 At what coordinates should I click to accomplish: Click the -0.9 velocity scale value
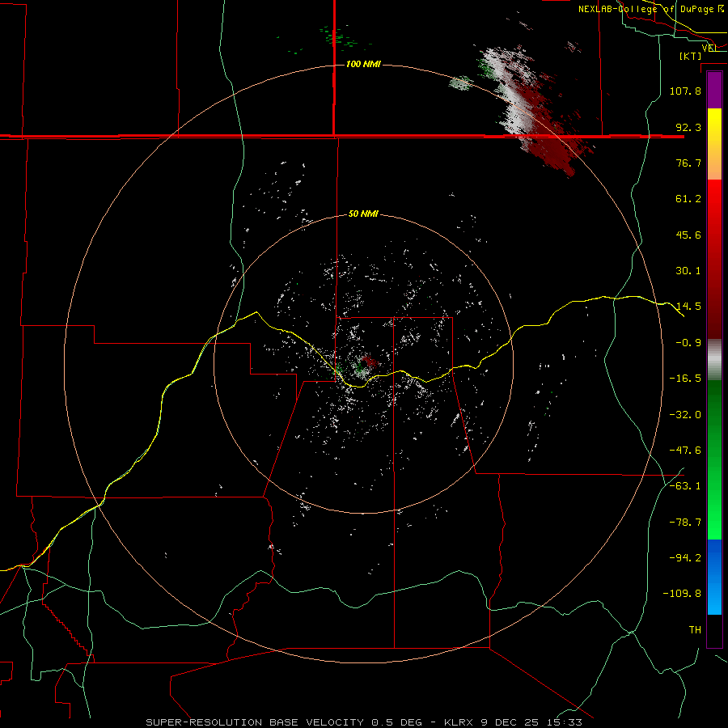(x=688, y=343)
